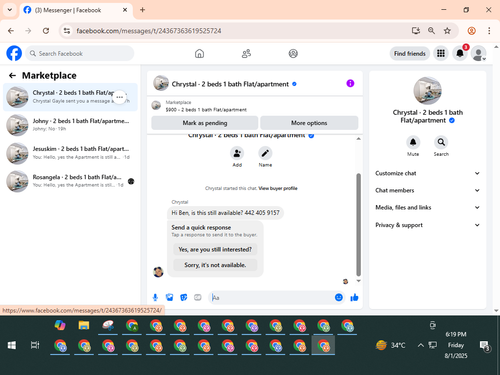This screenshot has height=375, width=500.
Task: Attach a file using the photo icon
Action: click(x=169, y=297)
